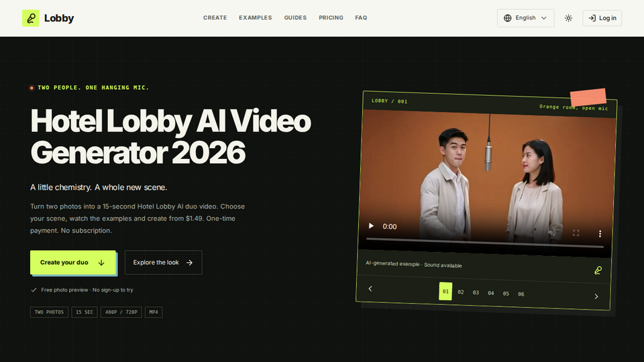Click 'Orange room, open mic' caption

click(x=574, y=107)
